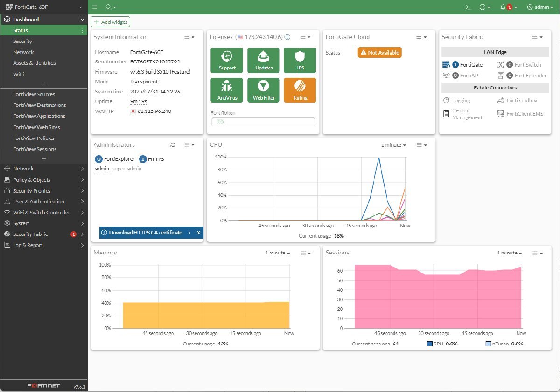Click the AntiVirus license tile

point(227,90)
